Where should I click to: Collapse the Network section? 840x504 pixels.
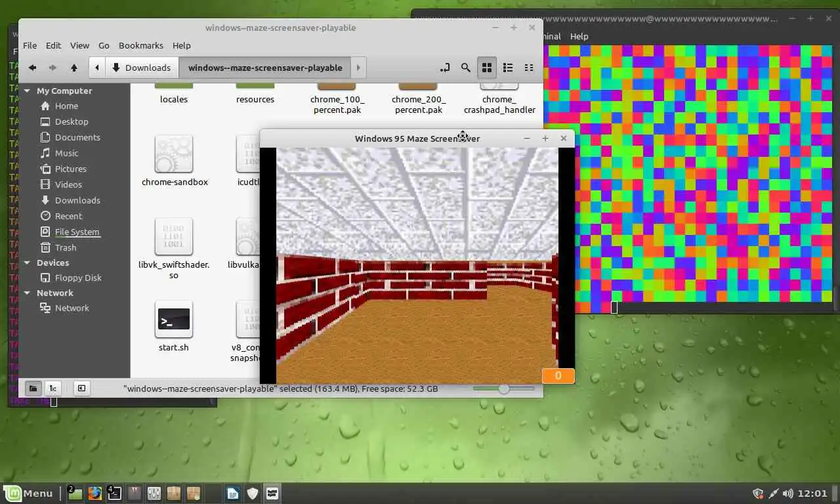coord(27,293)
